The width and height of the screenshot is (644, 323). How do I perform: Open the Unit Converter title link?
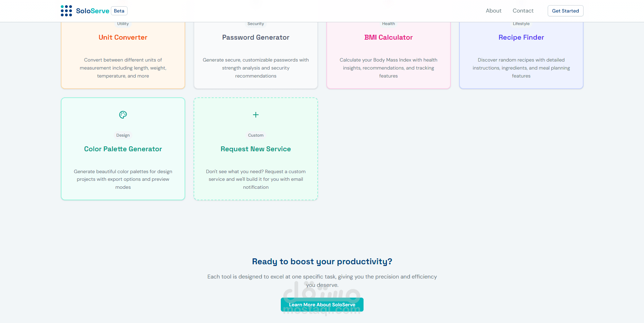[123, 38]
